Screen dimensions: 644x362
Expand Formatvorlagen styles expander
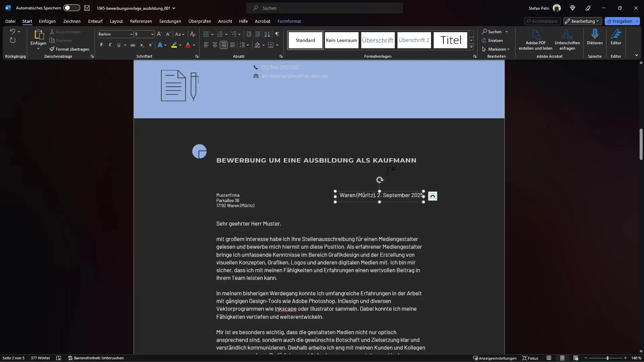pos(476,56)
